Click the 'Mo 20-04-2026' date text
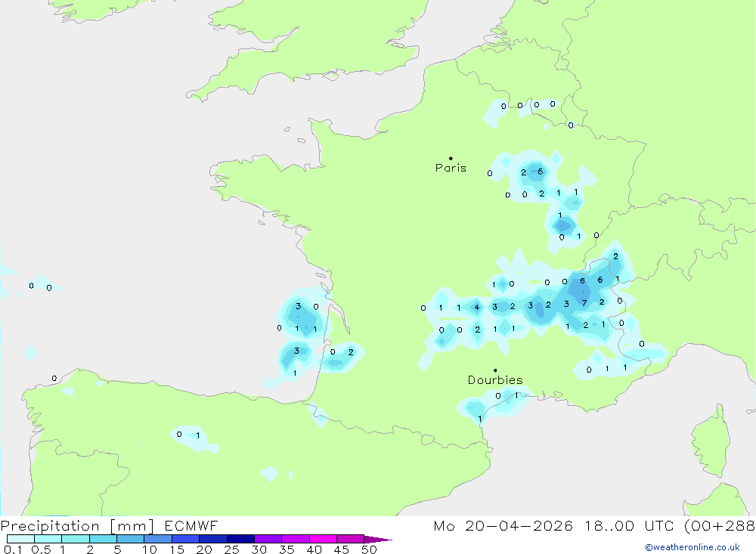Image resolution: width=756 pixels, height=554 pixels. click(503, 525)
